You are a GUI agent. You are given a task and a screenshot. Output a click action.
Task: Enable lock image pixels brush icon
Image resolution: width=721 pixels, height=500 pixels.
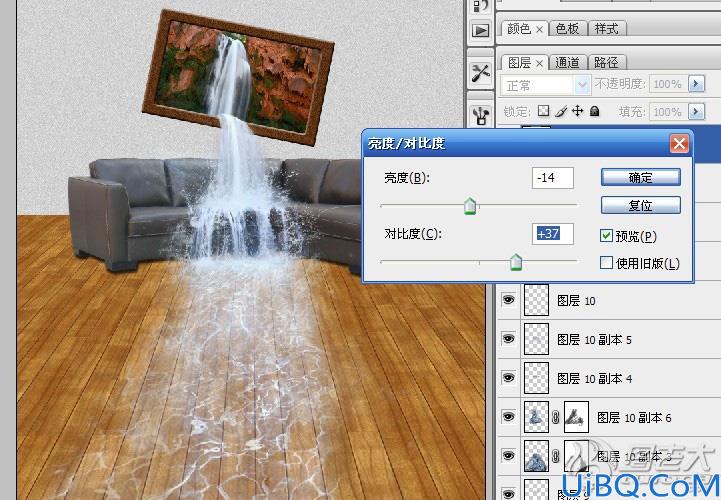pyautogui.click(x=561, y=111)
